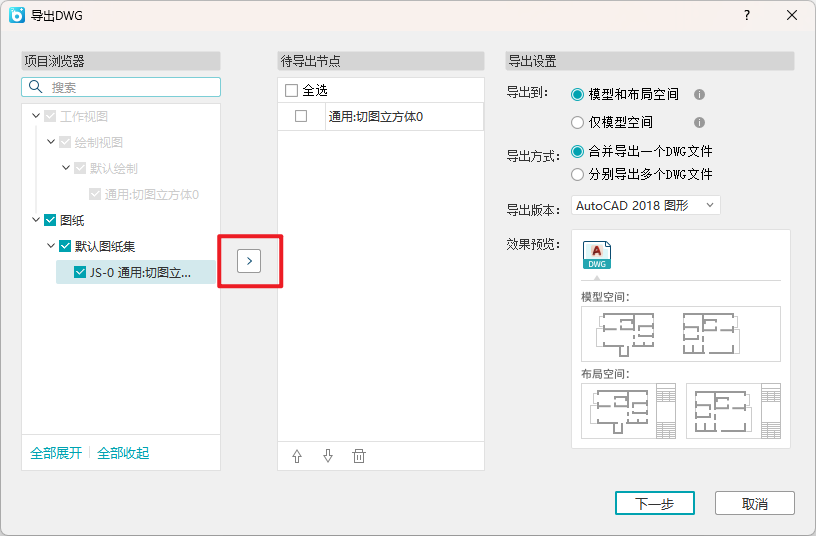816x536 pixels.
Task: Click the 图纸 tree label
Action: (x=72, y=221)
